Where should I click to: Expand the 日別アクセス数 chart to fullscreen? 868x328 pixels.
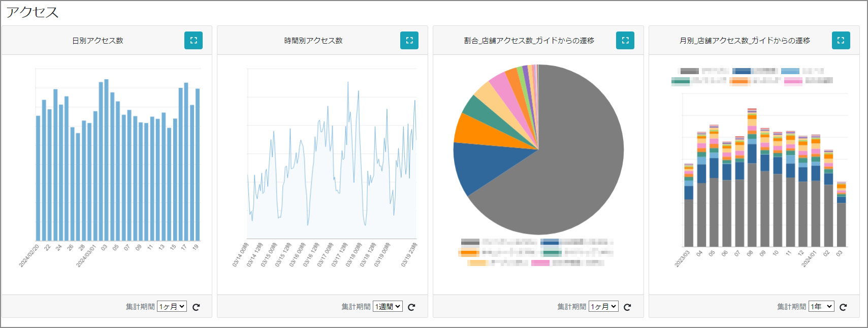click(x=193, y=41)
